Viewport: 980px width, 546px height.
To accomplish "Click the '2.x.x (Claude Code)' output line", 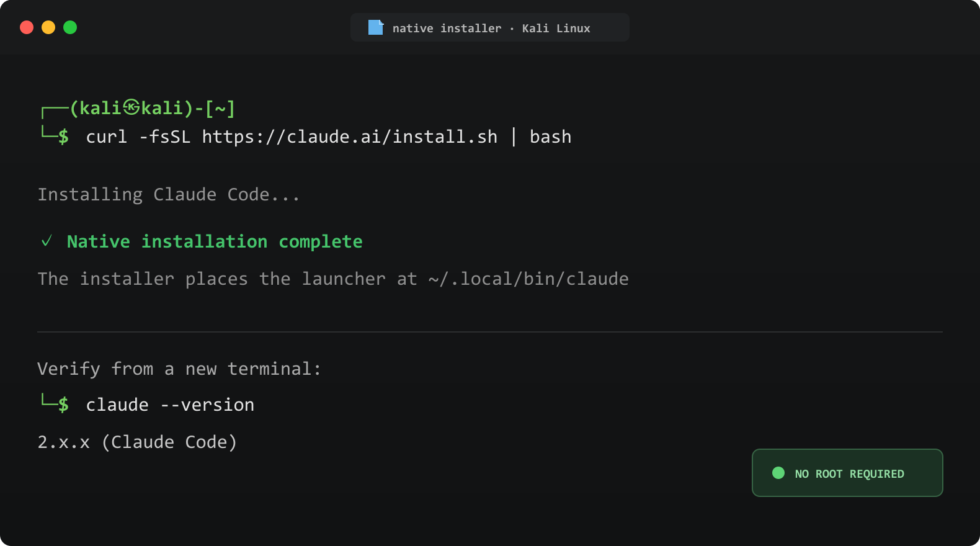I will tap(137, 442).
